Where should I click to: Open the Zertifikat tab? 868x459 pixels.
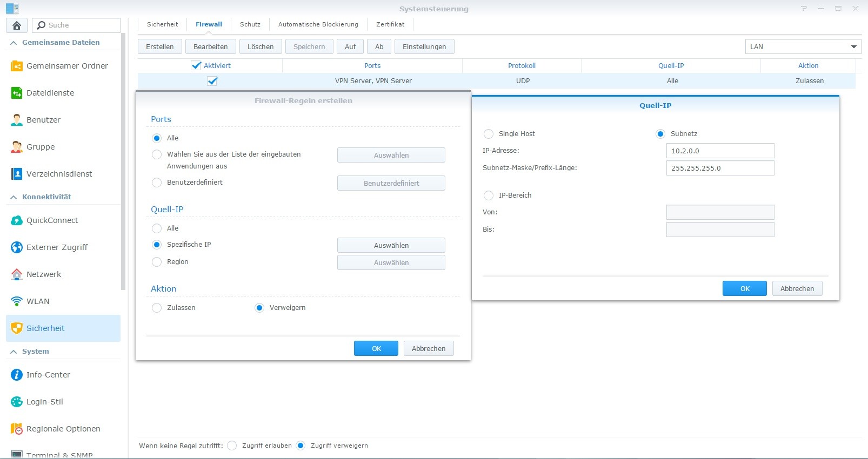[x=390, y=24]
